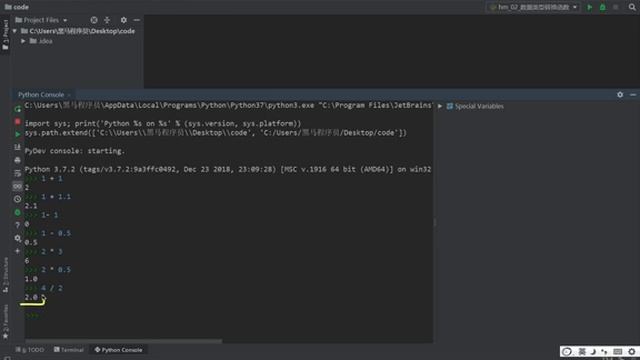Click the circle icon in the floating IME toolbar
640x360 pixels.
tap(567, 351)
